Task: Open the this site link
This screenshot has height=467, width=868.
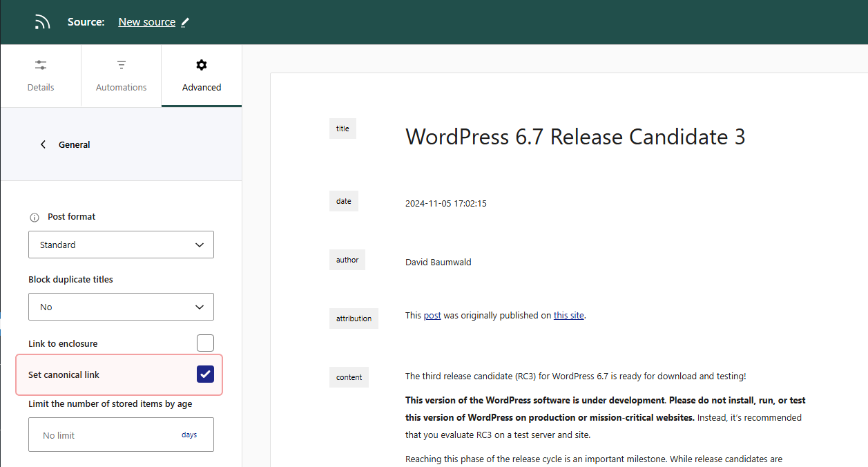Action: 568,315
